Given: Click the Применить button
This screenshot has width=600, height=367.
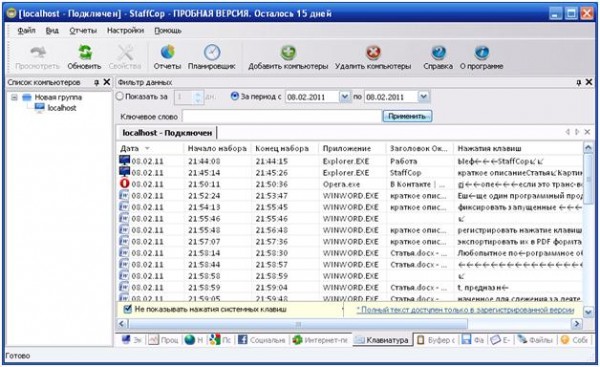Looking at the screenshot, I should [x=407, y=116].
